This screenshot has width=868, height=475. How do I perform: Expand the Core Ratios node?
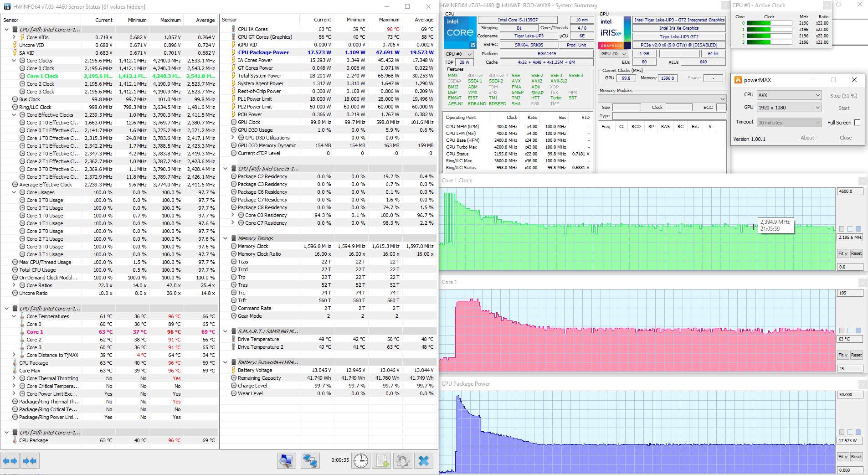tap(14, 285)
